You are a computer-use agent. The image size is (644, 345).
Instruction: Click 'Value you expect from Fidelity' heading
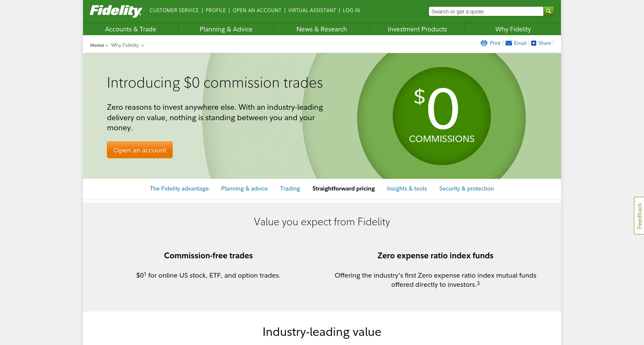point(322,222)
